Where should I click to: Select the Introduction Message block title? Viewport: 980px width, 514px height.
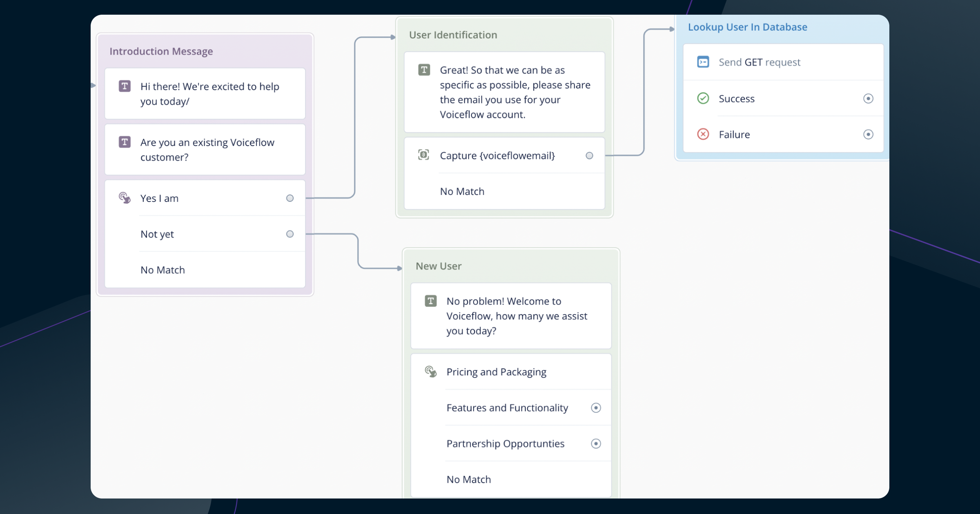point(161,51)
